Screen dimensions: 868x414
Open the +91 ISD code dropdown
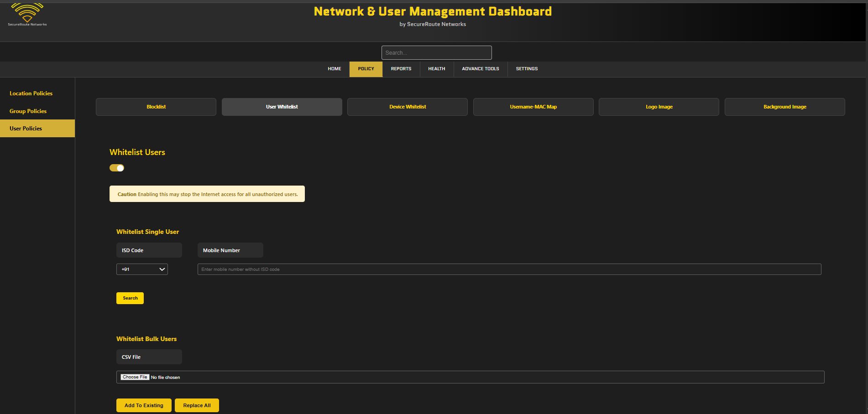(x=141, y=269)
